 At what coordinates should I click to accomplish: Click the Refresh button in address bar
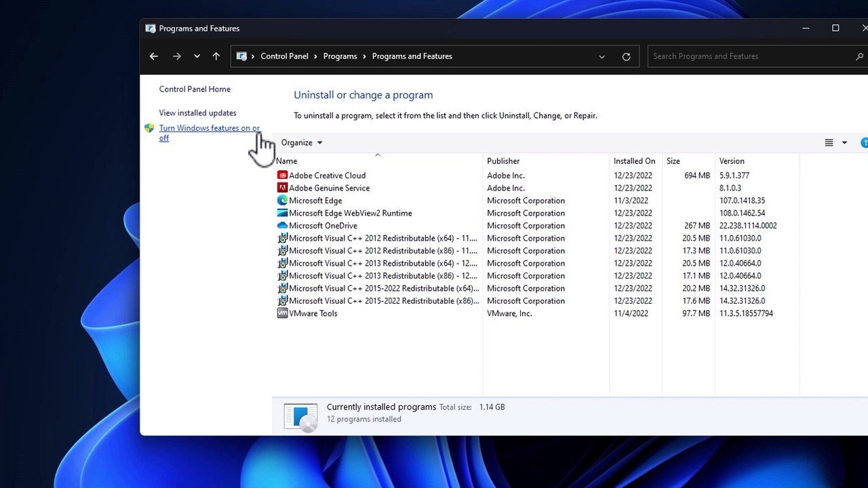click(x=626, y=56)
